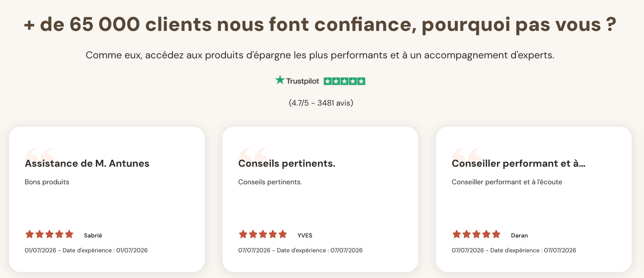Open the truncated Conseiller performant et à… title
The width and height of the screenshot is (644, 278).
519,163
